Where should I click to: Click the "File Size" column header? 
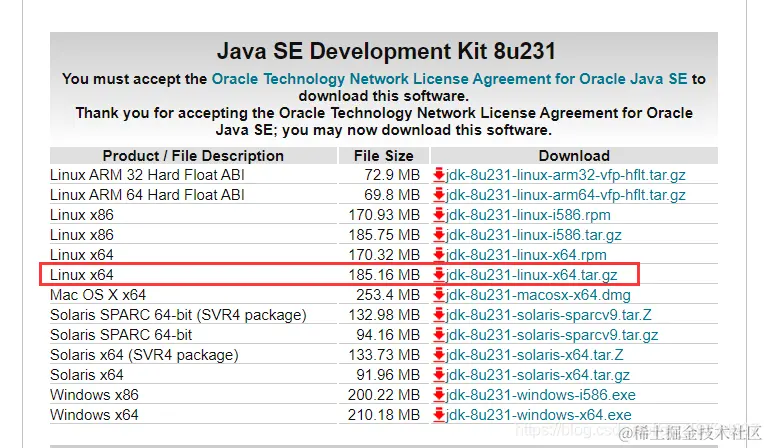tap(384, 156)
